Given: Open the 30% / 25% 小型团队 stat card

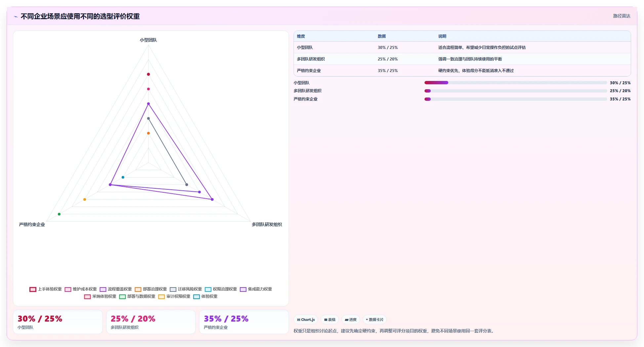Looking at the screenshot, I should click(x=58, y=322).
